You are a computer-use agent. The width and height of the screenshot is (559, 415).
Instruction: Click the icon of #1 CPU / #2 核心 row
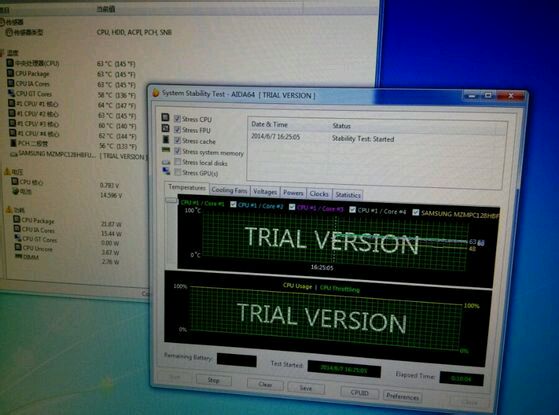12,113
